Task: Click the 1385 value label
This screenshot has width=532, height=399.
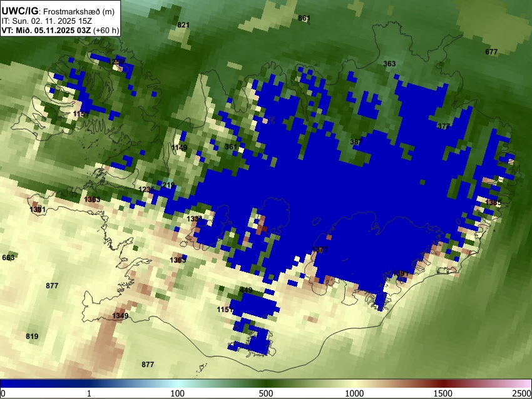Action: [493, 203]
